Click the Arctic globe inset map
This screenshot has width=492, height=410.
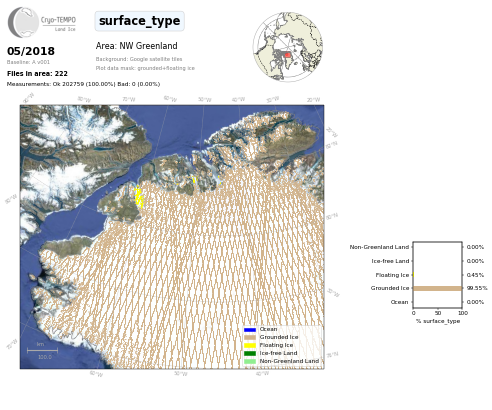[x=288, y=47]
